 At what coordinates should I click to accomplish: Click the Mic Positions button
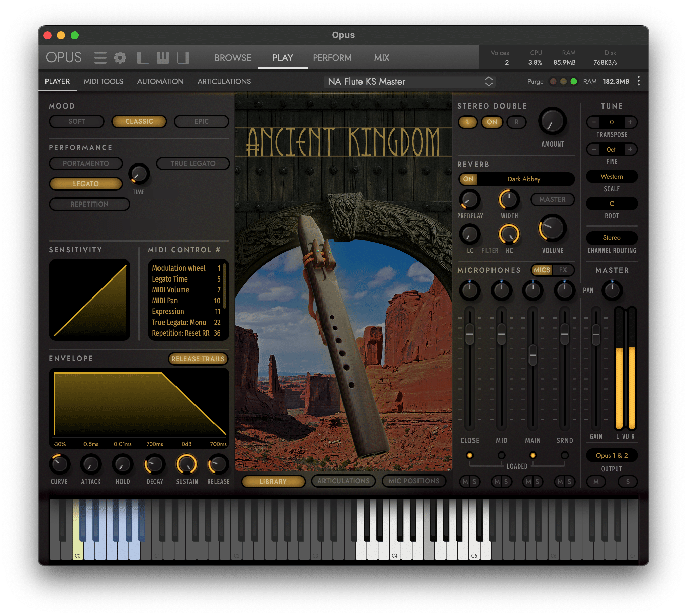[x=414, y=481]
